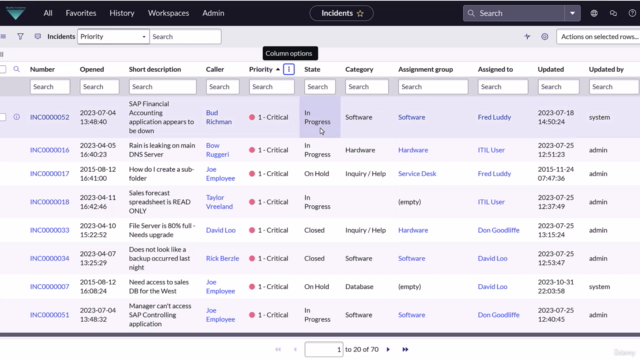Click the global search magnifier icon
The image size is (640, 360).
[471, 13]
